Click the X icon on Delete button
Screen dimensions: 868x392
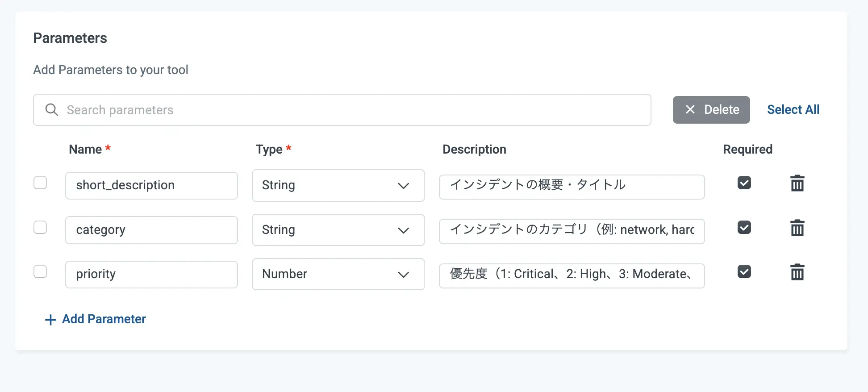click(690, 110)
